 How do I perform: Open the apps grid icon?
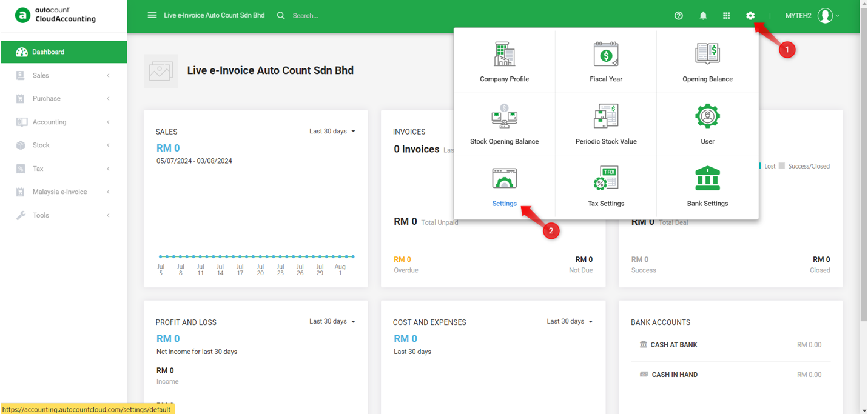coord(726,16)
